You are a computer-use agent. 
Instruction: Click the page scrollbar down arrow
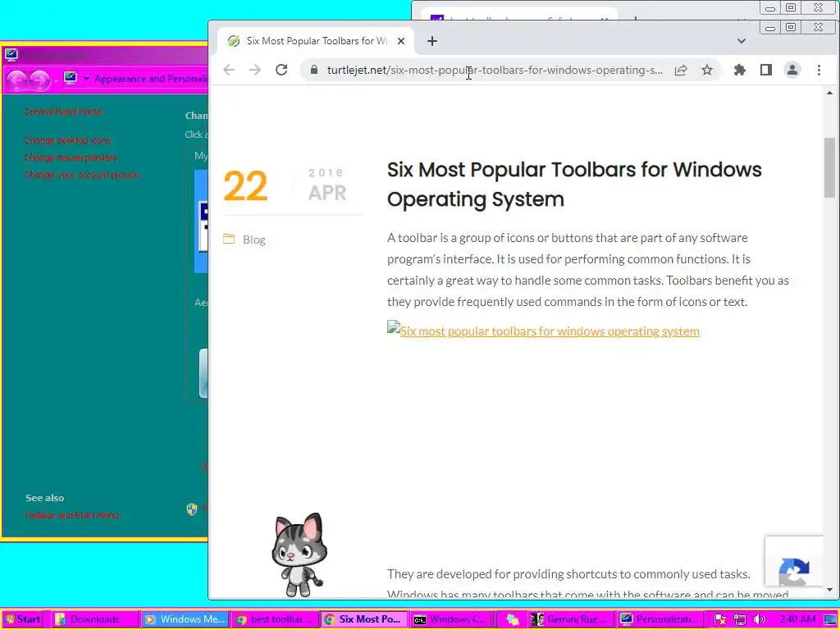(830, 590)
